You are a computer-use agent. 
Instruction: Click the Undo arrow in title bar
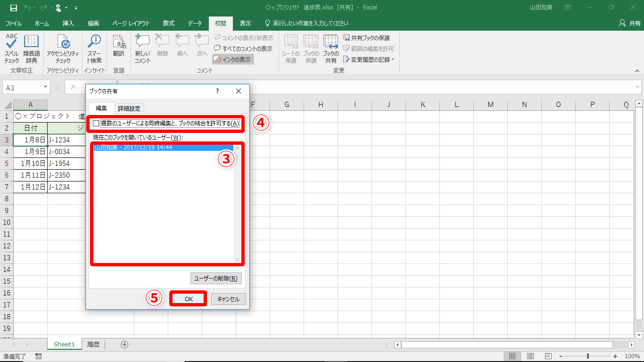pos(27,8)
